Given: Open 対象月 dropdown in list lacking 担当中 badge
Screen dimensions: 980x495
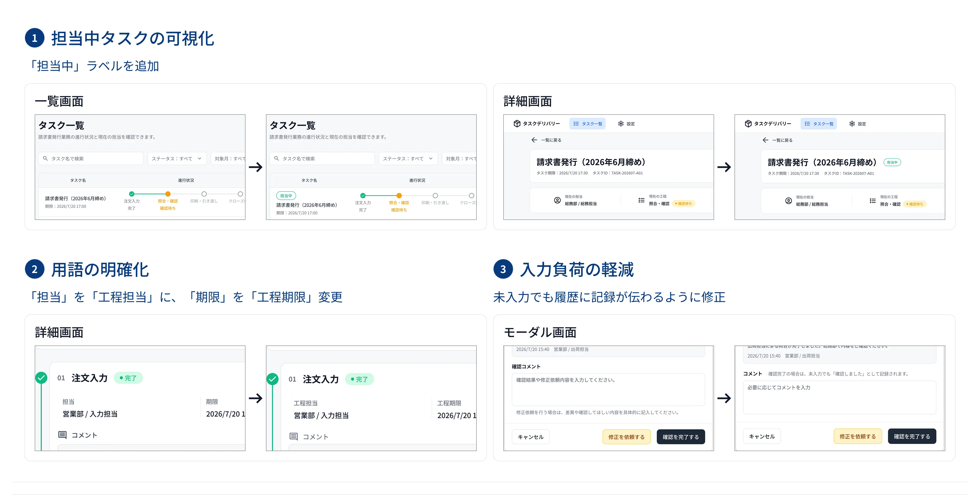Looking at the screenshot, I should pos(228,158).
